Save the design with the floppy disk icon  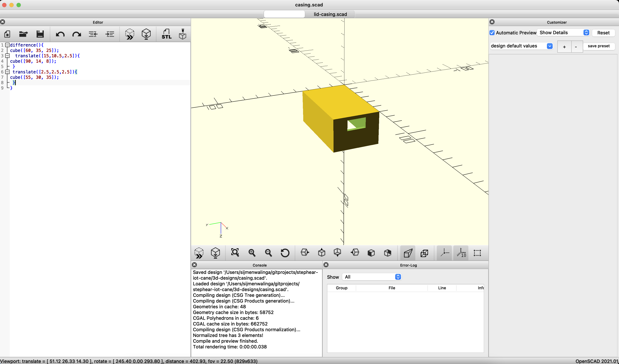click(x=40, y=34)
